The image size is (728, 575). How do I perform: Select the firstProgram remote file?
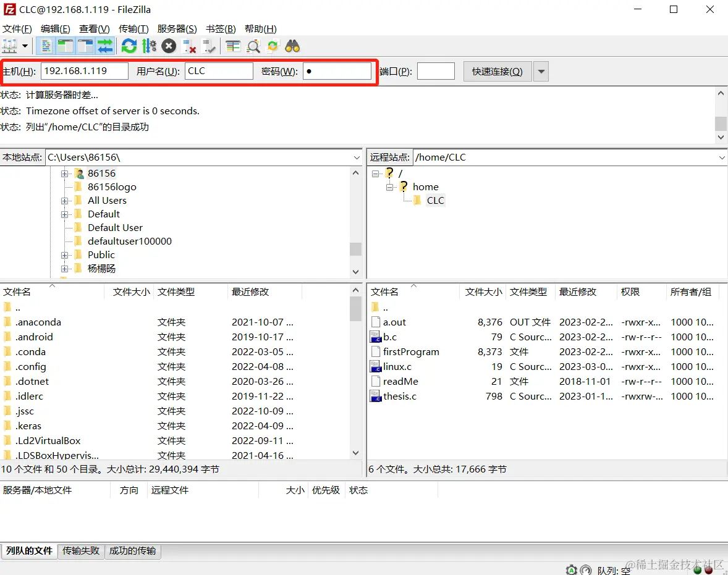(x=411, y=352)
